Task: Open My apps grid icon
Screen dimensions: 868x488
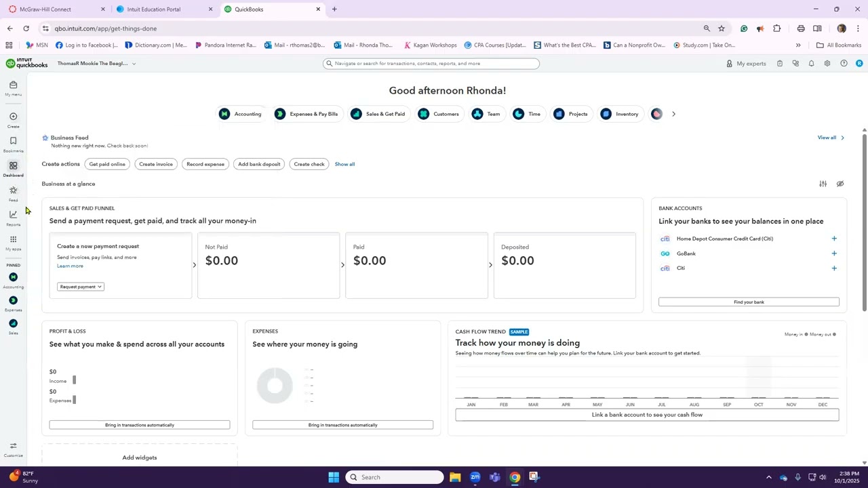Action: click(13, 239)
